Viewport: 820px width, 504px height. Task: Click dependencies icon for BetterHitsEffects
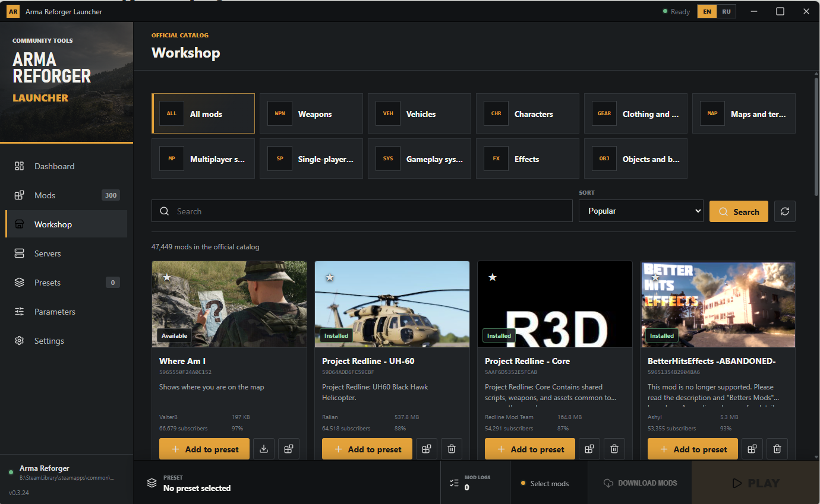coord(752,449)
